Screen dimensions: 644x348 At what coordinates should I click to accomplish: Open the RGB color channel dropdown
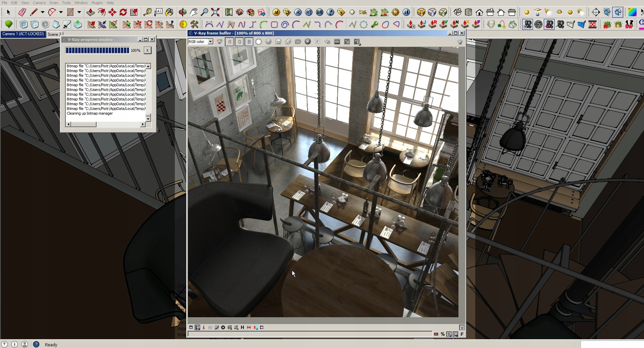(210, 42)
